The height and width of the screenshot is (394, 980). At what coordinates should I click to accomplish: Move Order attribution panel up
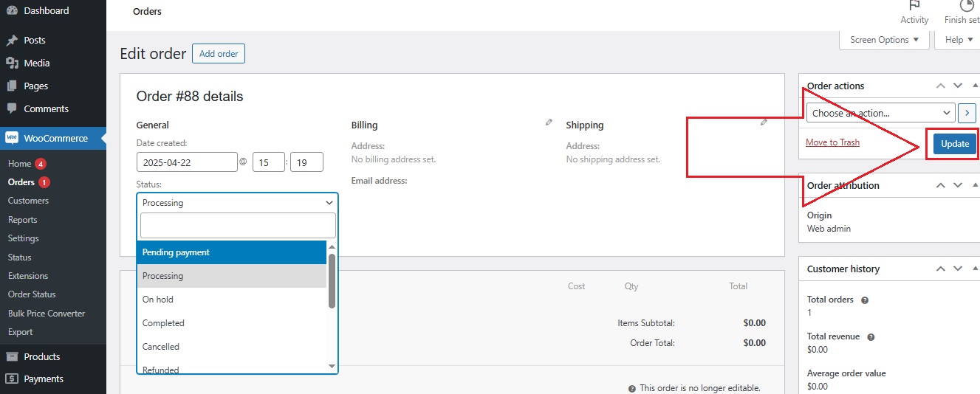tap(940, 185)
